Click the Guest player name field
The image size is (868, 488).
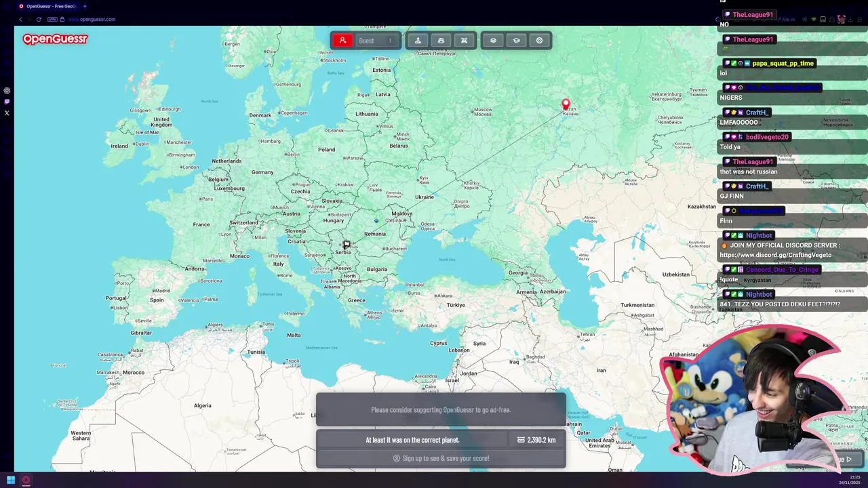point(377,41)
